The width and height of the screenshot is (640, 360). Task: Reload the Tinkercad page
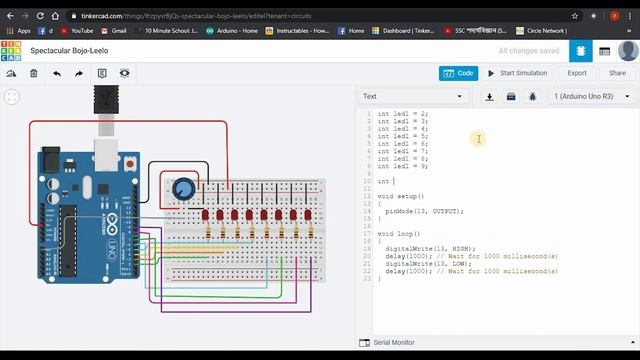pos(40,16)
